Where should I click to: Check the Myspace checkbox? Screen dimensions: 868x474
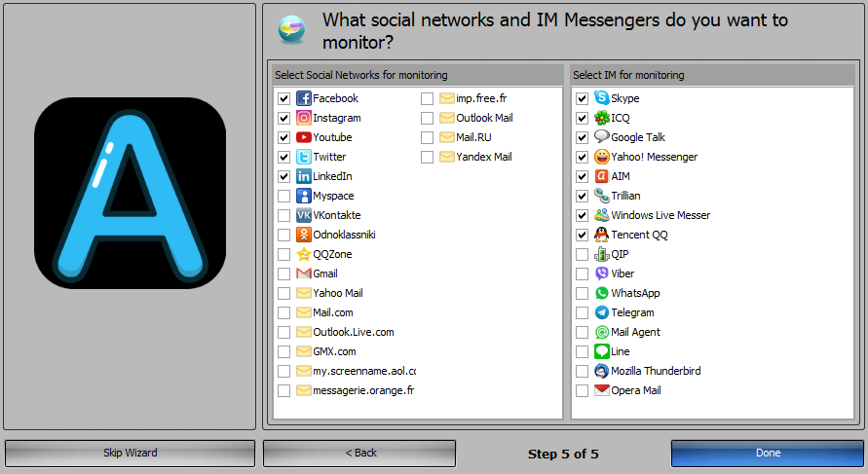[283, 196]
